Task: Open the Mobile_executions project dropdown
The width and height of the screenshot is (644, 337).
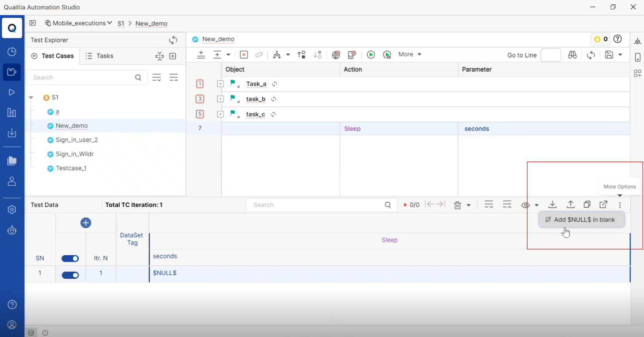Action: tap(79, 23)
